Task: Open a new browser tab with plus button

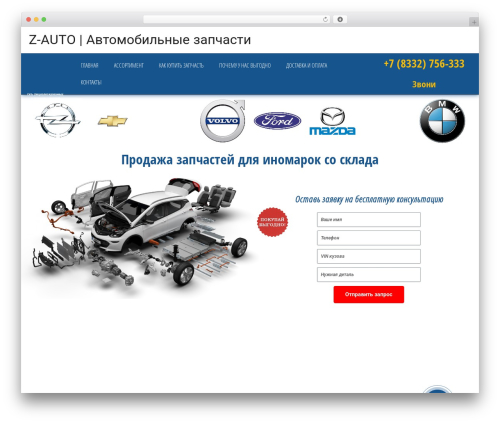Action: 474,22
